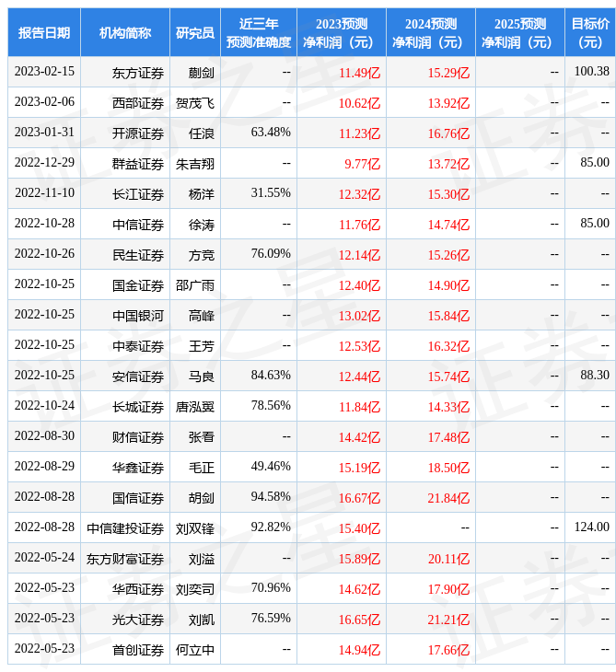
Task: Click the 2025预测净利润 column header
Action: [x=520, y=32]
